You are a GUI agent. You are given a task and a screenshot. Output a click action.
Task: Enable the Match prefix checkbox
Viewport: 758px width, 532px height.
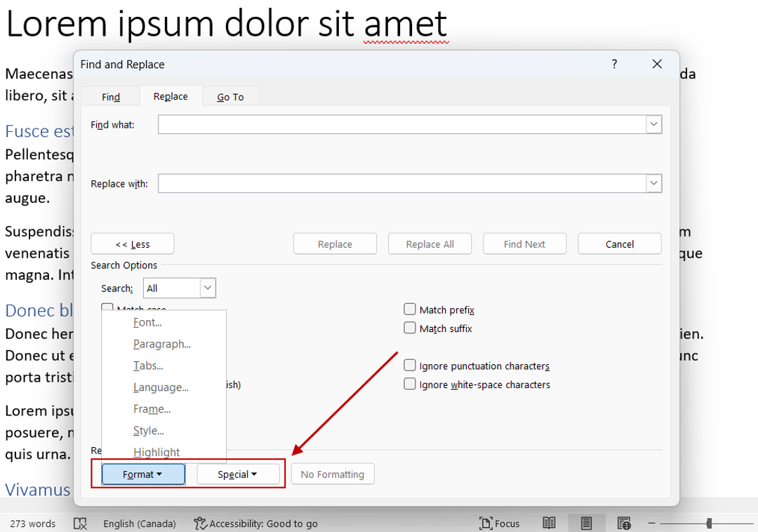point(410,309)
